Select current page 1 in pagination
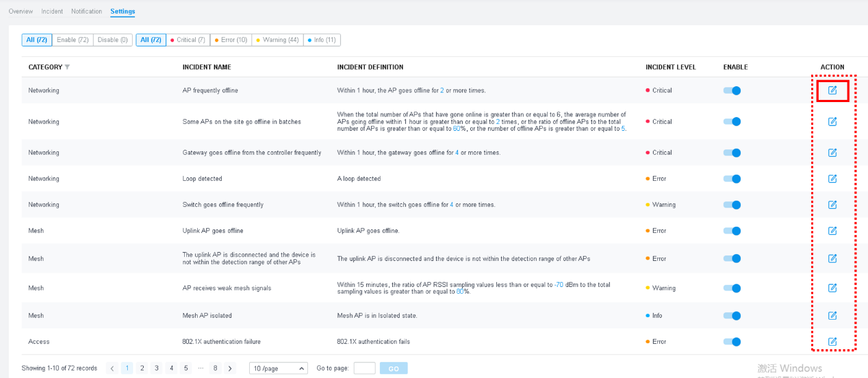The image size is (868, 378). point(127,368)
